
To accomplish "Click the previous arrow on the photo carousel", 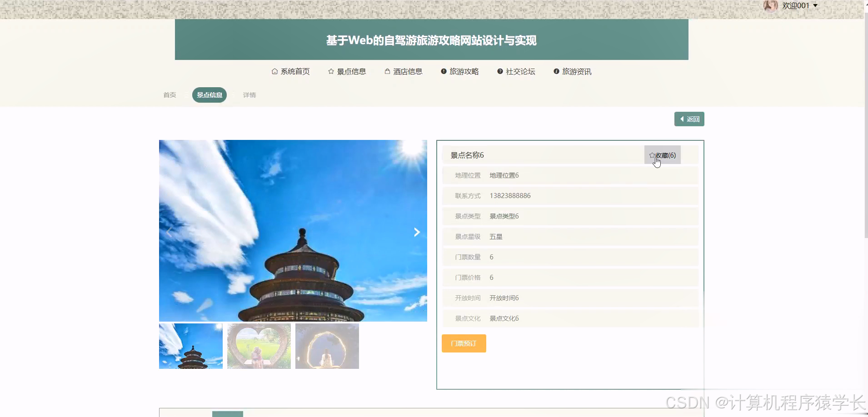I will 169,232.
